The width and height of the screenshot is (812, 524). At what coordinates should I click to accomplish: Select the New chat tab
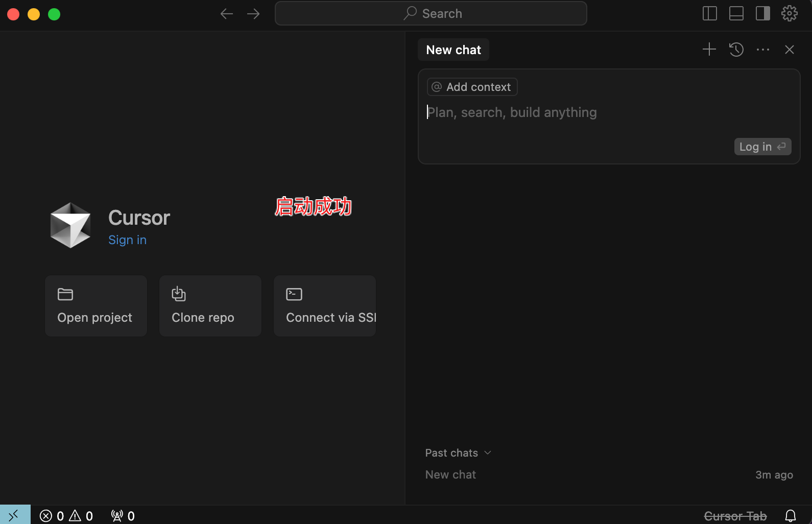pos(453,50)
